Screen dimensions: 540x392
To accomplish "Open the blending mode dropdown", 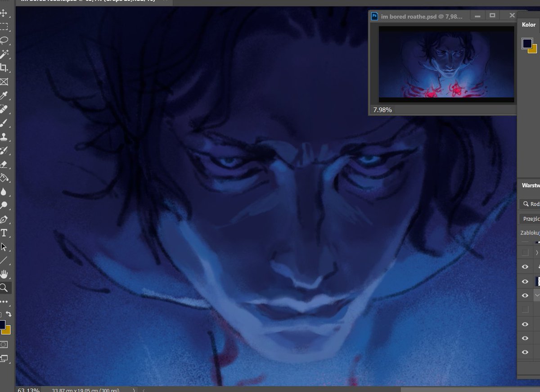I will (x=530, y=219).
